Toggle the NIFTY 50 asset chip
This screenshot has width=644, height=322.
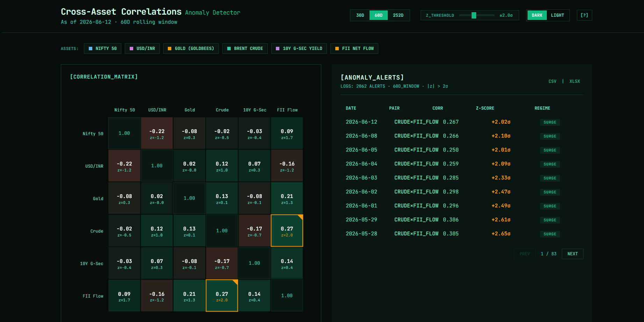[102, 49]
